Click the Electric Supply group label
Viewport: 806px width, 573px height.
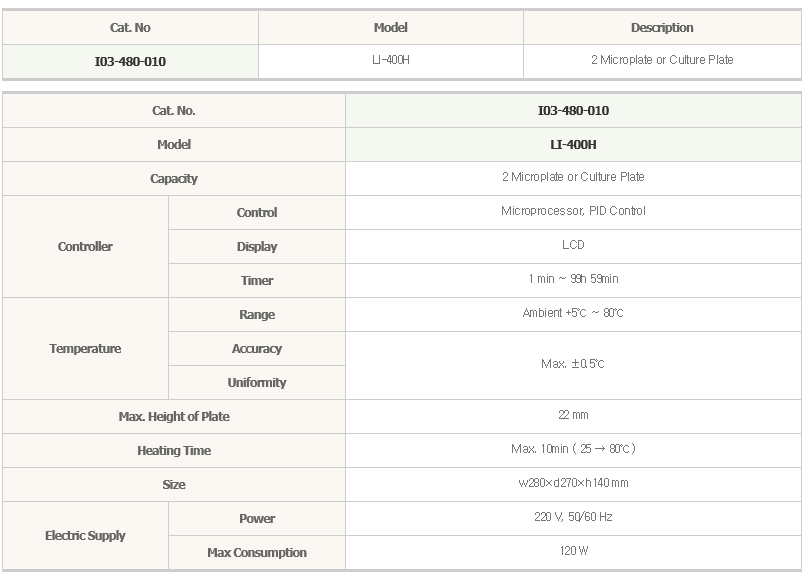pos(85,535)
